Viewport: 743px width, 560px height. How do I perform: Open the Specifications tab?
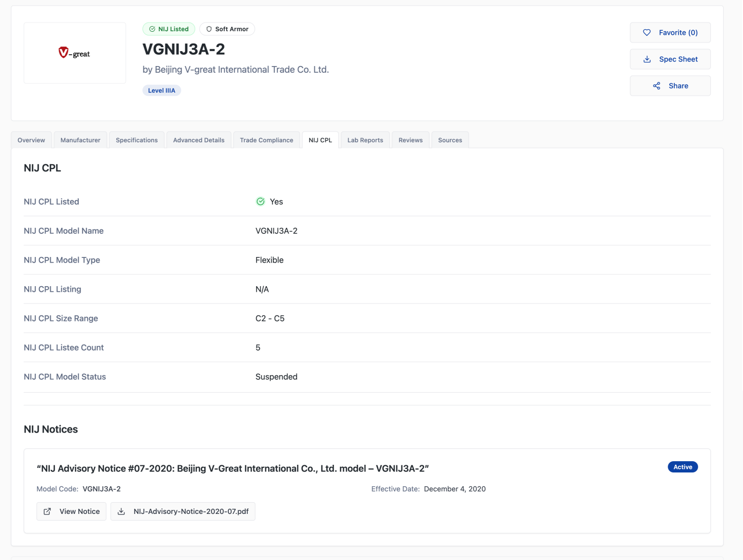tap(137, 140)
